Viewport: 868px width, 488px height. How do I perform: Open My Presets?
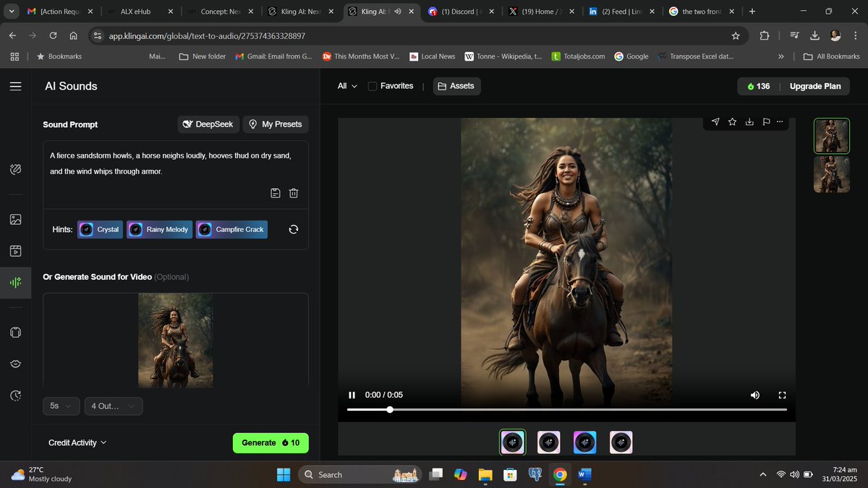[x=276, y=124]
